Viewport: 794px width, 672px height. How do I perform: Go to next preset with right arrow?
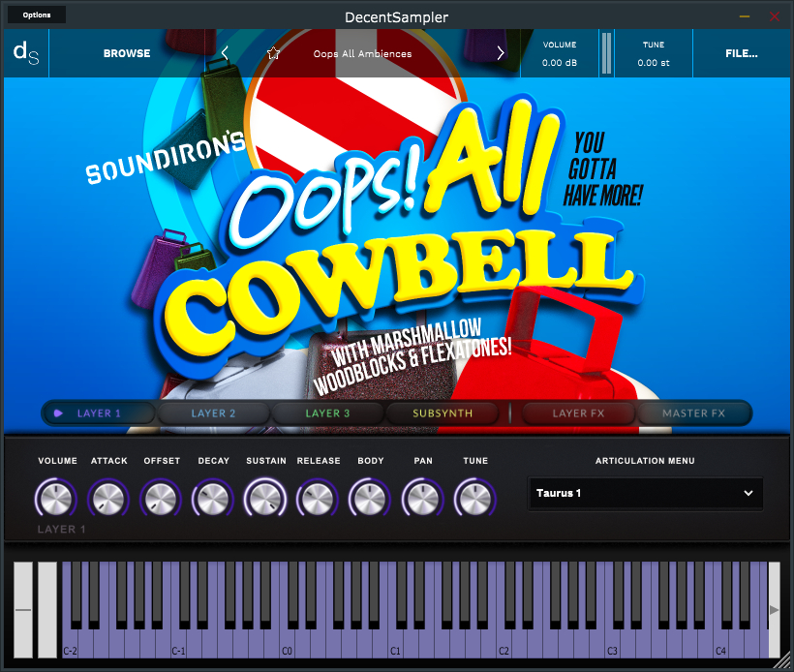(501, 52)
